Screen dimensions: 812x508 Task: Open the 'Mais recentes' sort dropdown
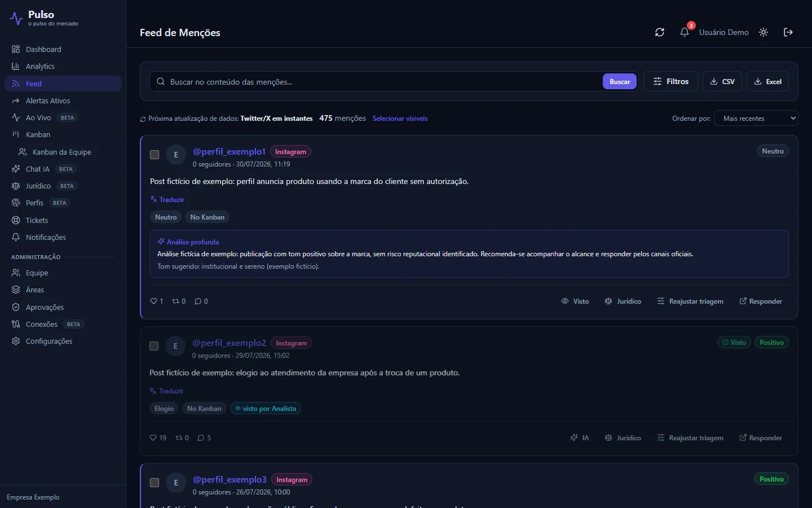(756, 119)
